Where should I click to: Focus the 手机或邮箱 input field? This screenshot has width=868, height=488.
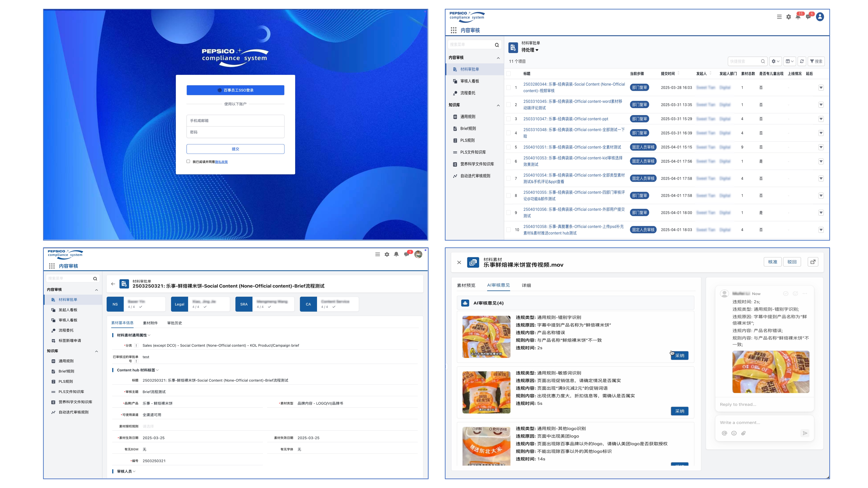tap(235, 121)
